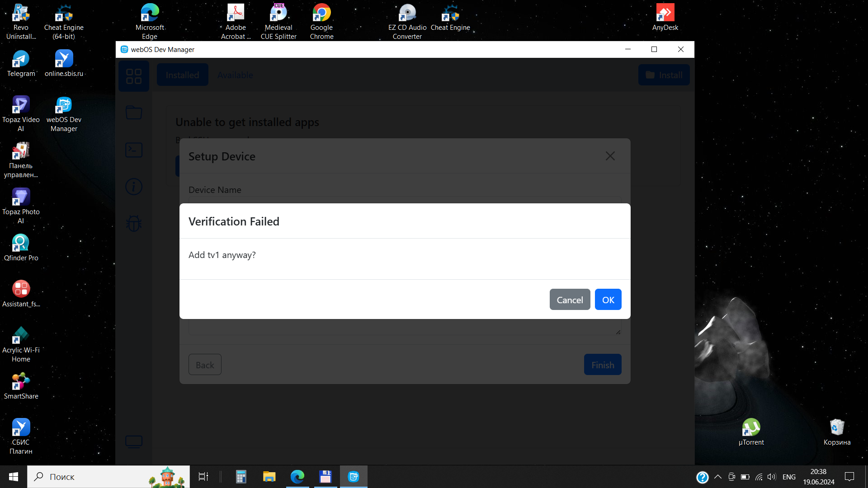Screen dimensions: 868x488
Task: Open the terminal sidebar icon
Action: pos(134,150)
